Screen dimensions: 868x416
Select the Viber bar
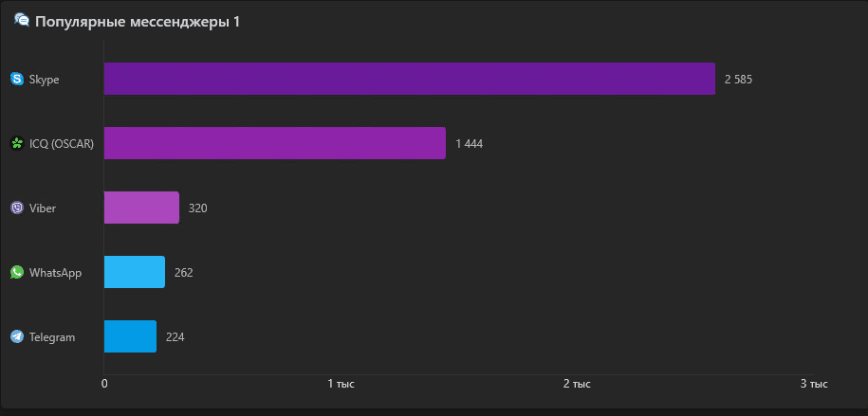pyautogui.click(x=141, y=208)
